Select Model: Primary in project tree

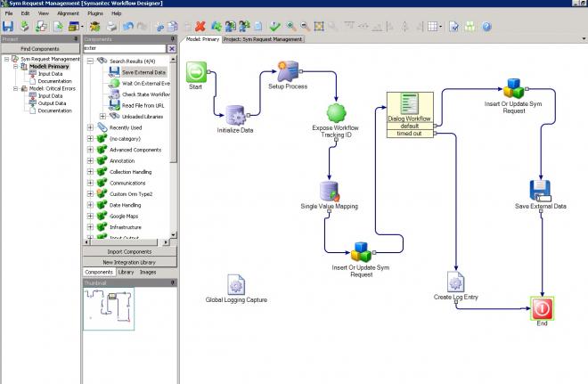click(x=49, y=66)
